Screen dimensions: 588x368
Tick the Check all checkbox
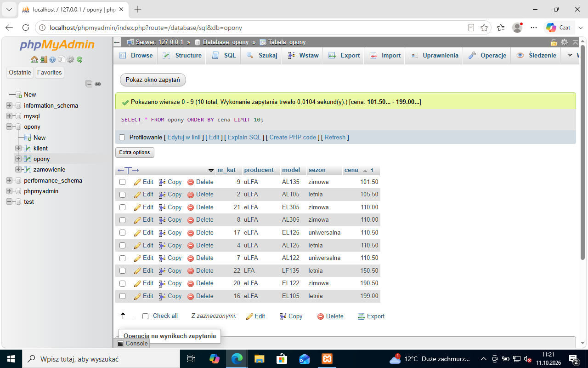pyautogui.click(x=146, y=316)
